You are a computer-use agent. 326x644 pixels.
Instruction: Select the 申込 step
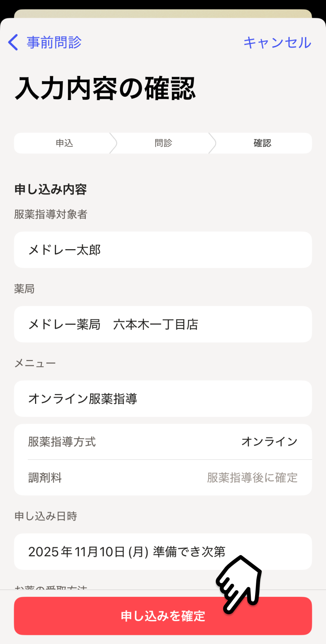coord(64,143)
